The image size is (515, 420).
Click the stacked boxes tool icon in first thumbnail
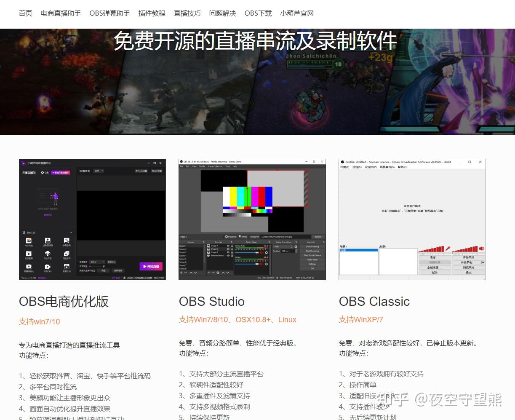[x=67, y=254]
